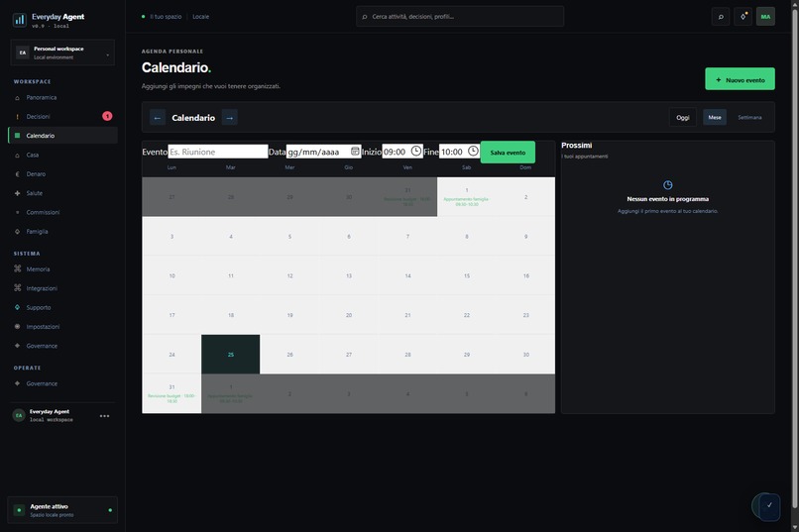799x532 pixels.
Task: Focus the Evento name input field
Action: 217,152
